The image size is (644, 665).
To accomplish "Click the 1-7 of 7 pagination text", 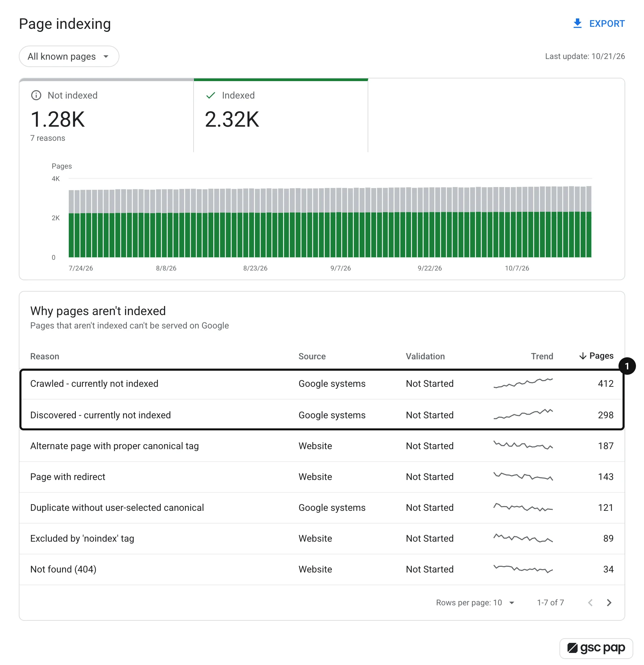I will pos(550,603).
